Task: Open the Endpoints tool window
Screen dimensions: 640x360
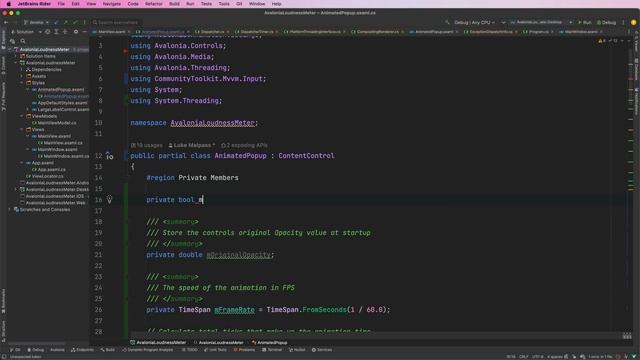Action: pyautogui.click(x=82, y=350)
